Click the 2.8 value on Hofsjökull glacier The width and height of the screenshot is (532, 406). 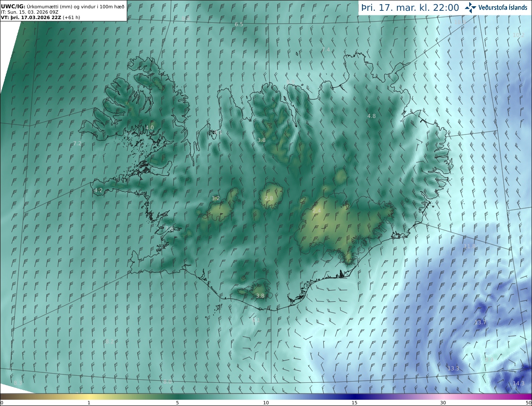tap(269, 198)
